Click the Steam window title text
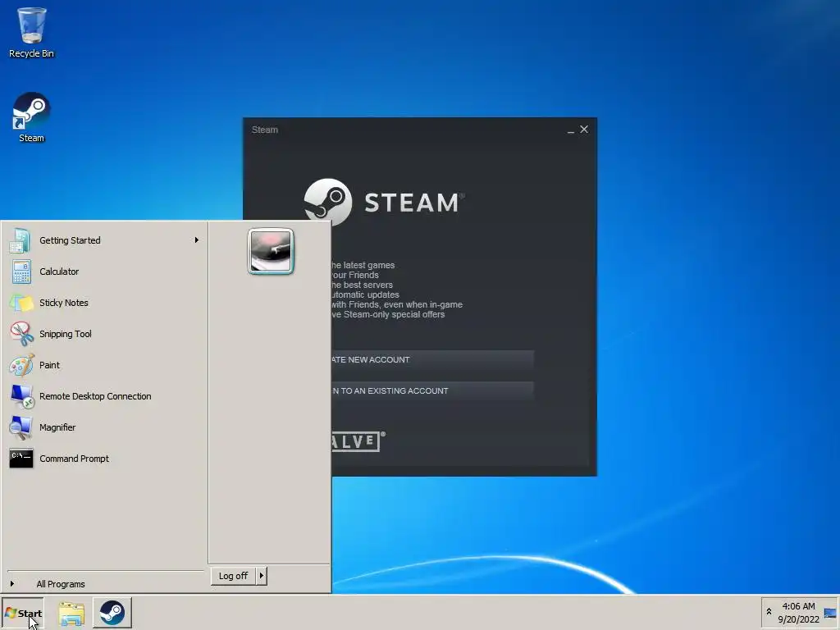Image resolution: width=840 pixels, height=630 pixels. (265, 130)
